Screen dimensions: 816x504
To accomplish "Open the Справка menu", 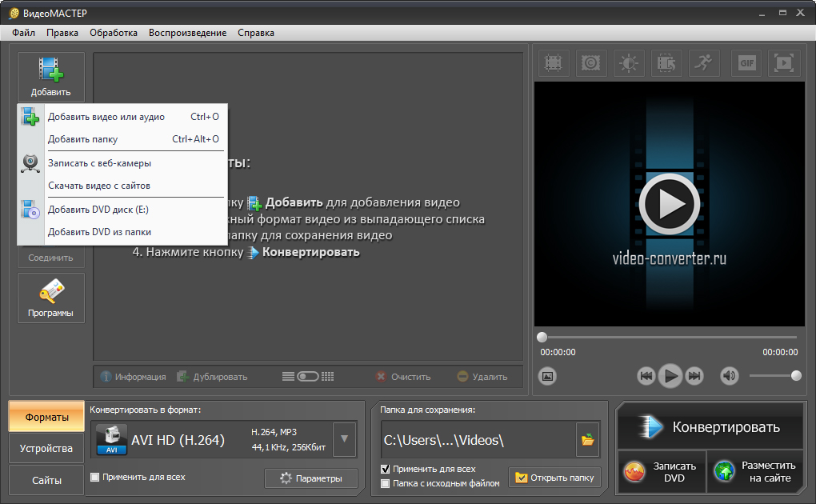I will click(x=255, y=33).
